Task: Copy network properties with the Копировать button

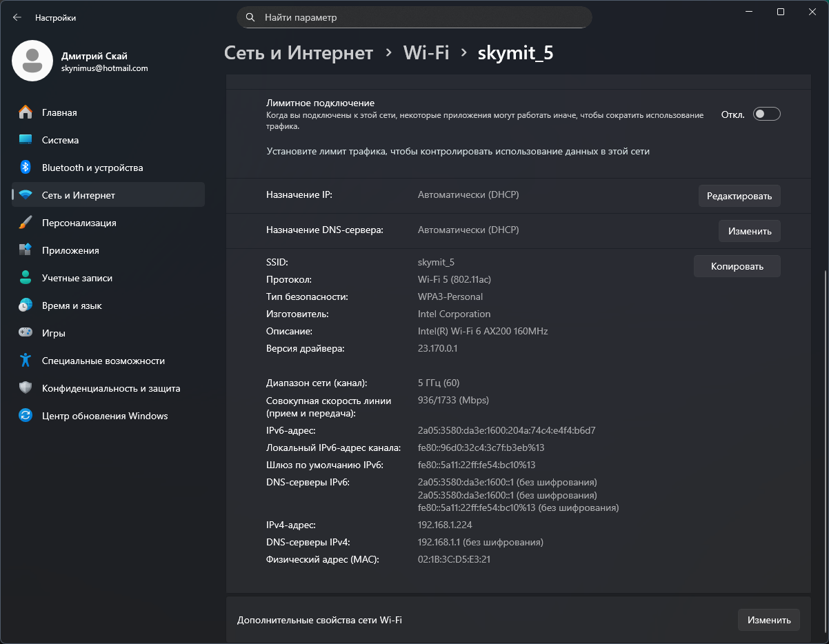Action: (737, 266)
